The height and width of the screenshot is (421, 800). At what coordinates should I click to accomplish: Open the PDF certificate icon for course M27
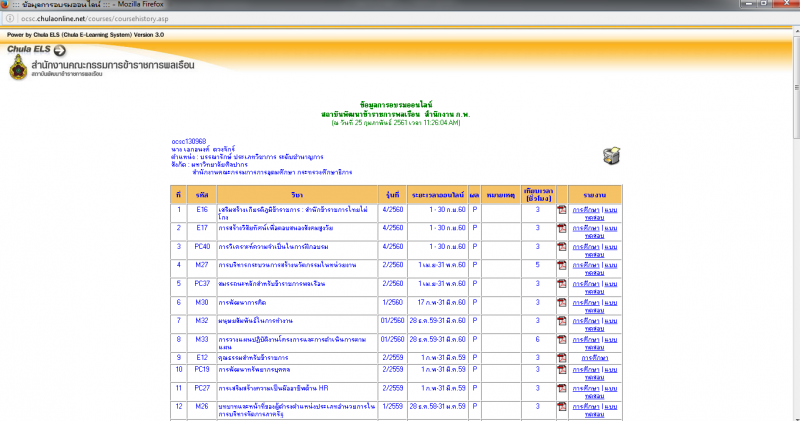pos(562,265)
